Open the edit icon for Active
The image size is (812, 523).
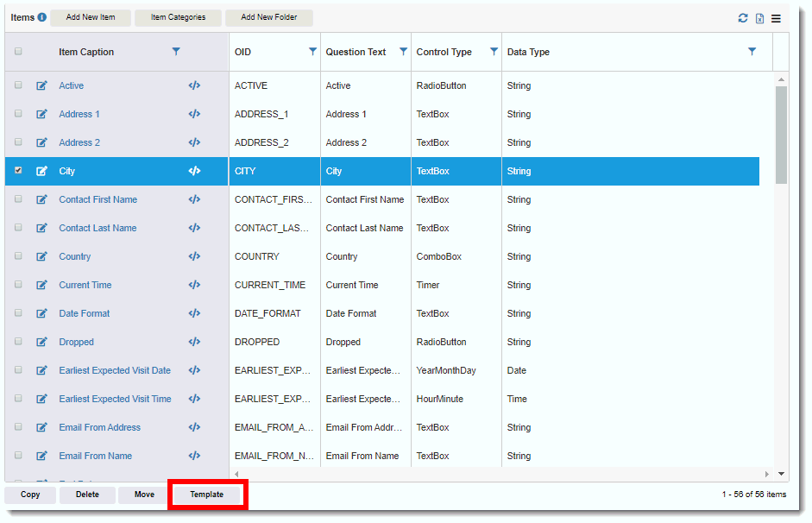point(41,85)
